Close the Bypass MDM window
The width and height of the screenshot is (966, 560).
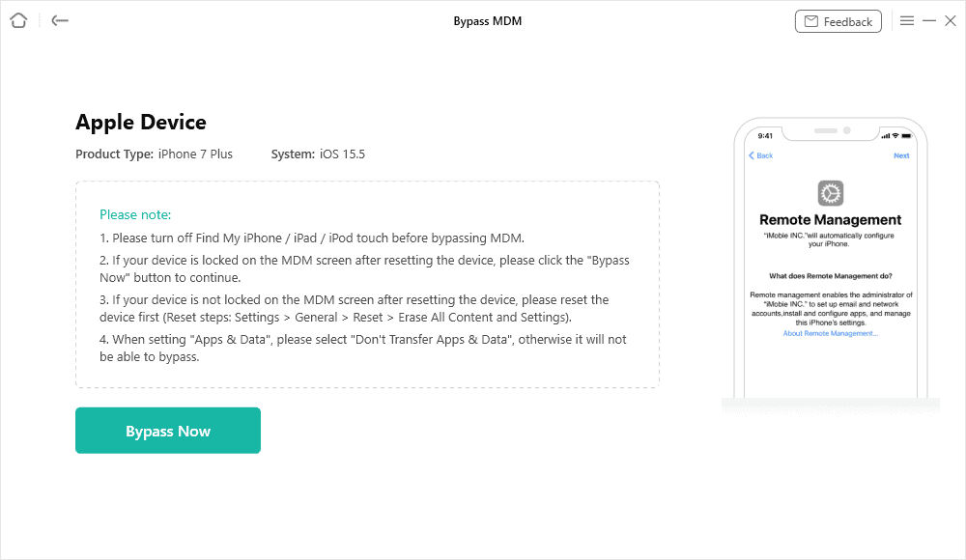coord(951,20)
